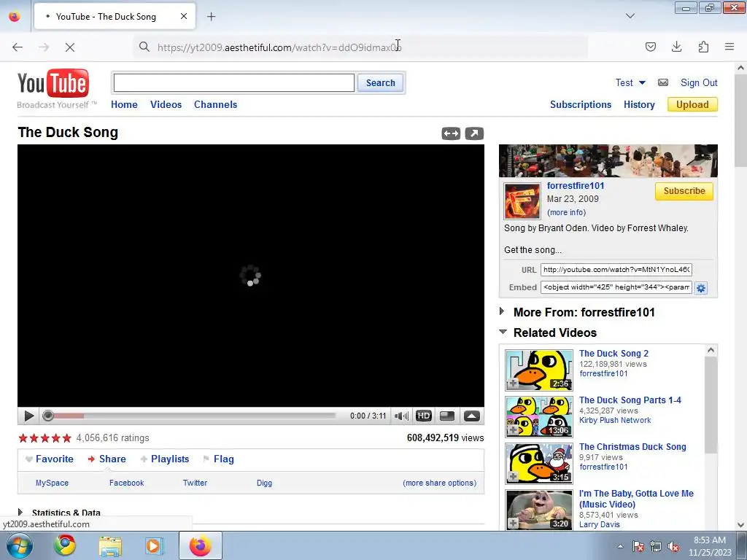Screen dimensions: 747x560
Task: Open File Explorer from the taskbar
Action: [x=110, y=545]
